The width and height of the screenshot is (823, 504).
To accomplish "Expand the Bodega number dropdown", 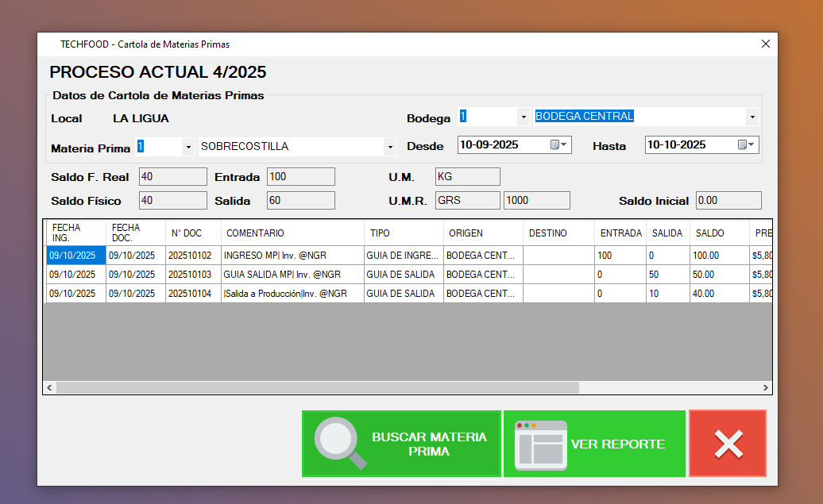I will 523,117.
